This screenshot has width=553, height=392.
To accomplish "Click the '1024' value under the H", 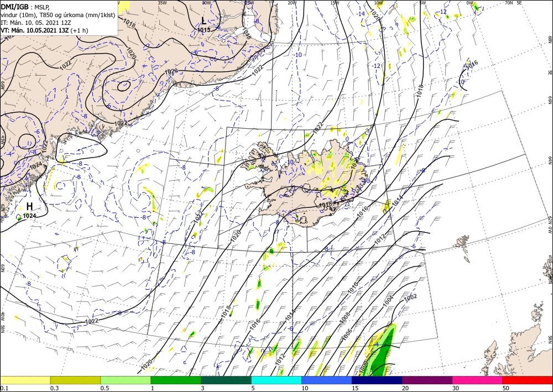I will (29, 216).
